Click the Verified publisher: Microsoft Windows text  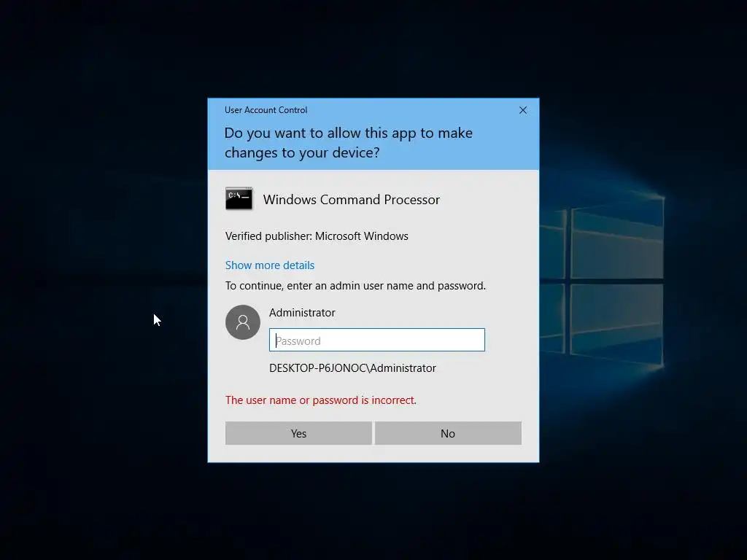[x=317, y=236]
